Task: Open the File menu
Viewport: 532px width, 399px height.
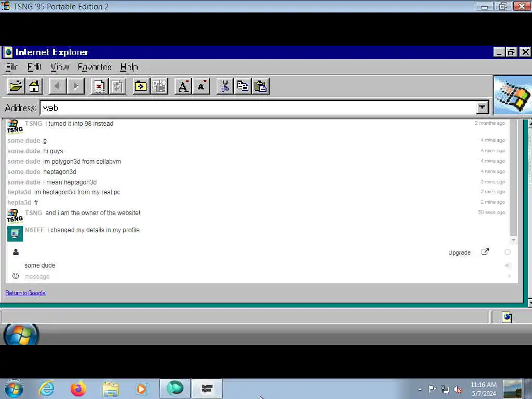Action: point(11,67)
